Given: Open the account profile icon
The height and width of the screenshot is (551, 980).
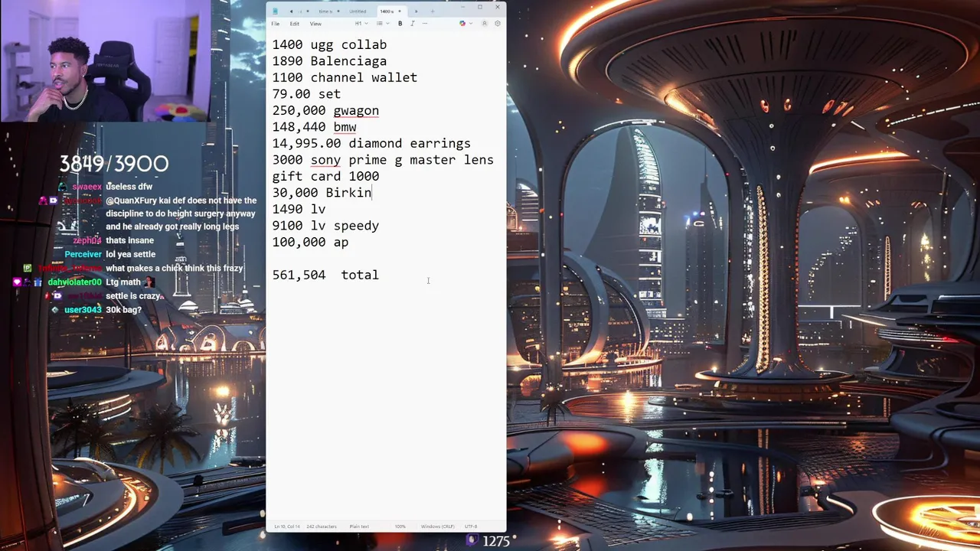Looking at the screenshot, I should (x=485, y=24).
